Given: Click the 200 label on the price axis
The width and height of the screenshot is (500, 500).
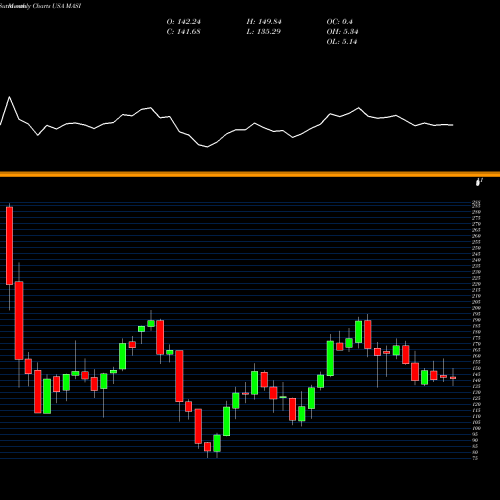Looking at the screenshot, I should (477, 308).
